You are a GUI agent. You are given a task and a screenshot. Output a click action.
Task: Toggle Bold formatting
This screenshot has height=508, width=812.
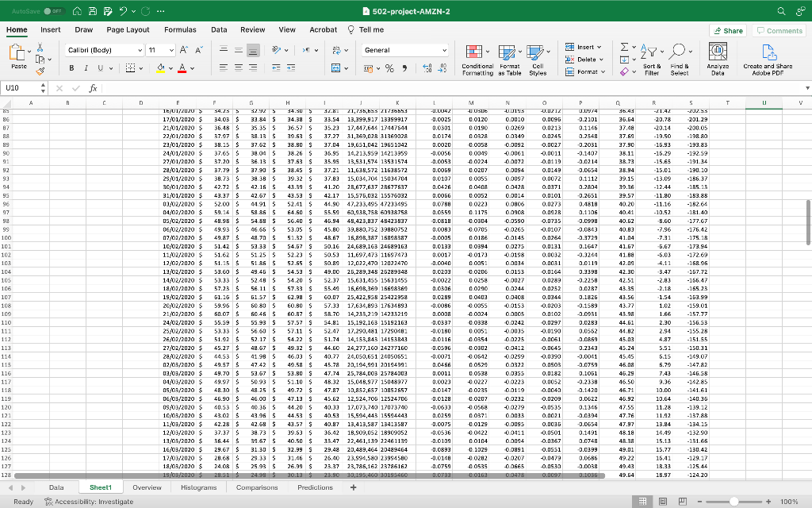click(71, 67)
